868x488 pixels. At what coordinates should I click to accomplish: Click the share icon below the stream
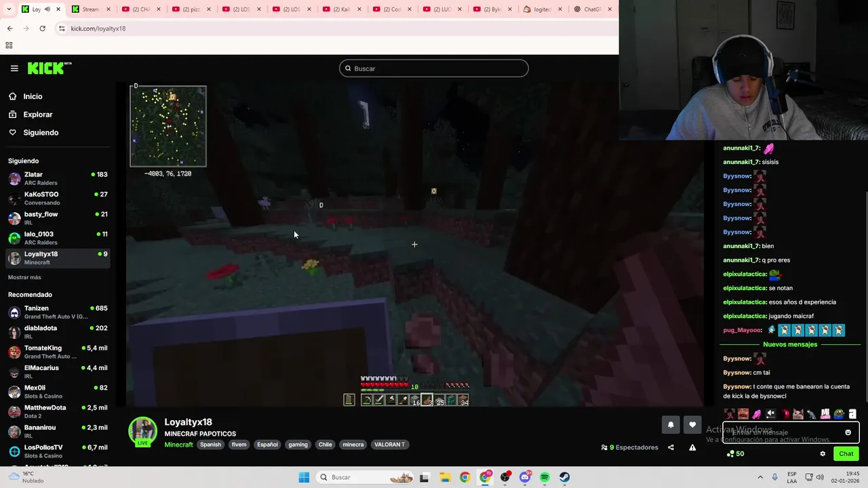pos(671,447)
